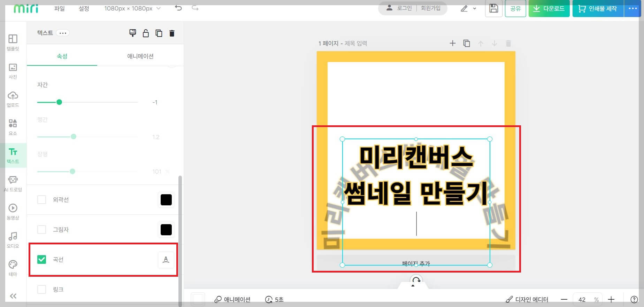Add a new page with plus icon
Viewport: 644px width, 307px height.
point(452,43)
